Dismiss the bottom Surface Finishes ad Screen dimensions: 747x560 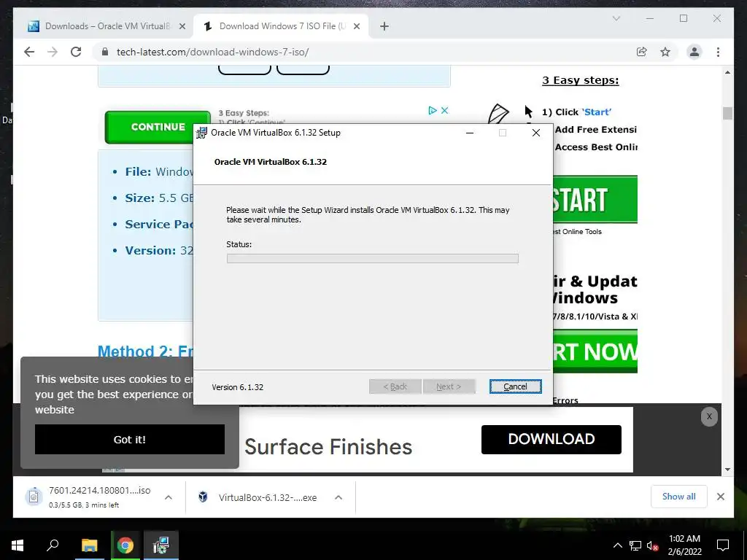pyautogui.click(x=709, y=416)
